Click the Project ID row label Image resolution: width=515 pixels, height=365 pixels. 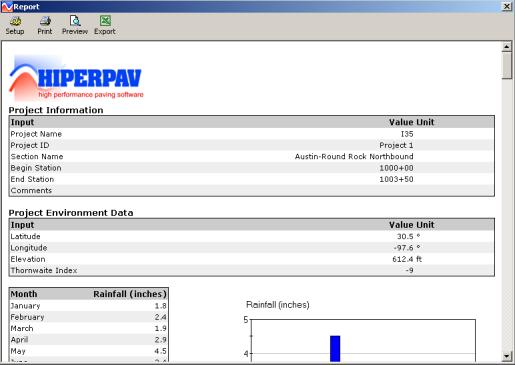[x=30, y=145]
